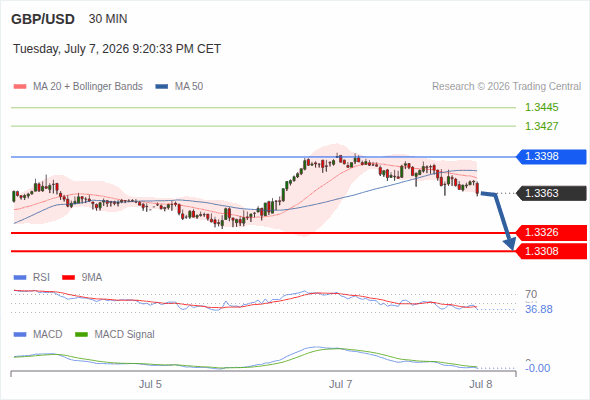Click the Research Trading Central copyright text
The image size is (590, 400).
506,87
